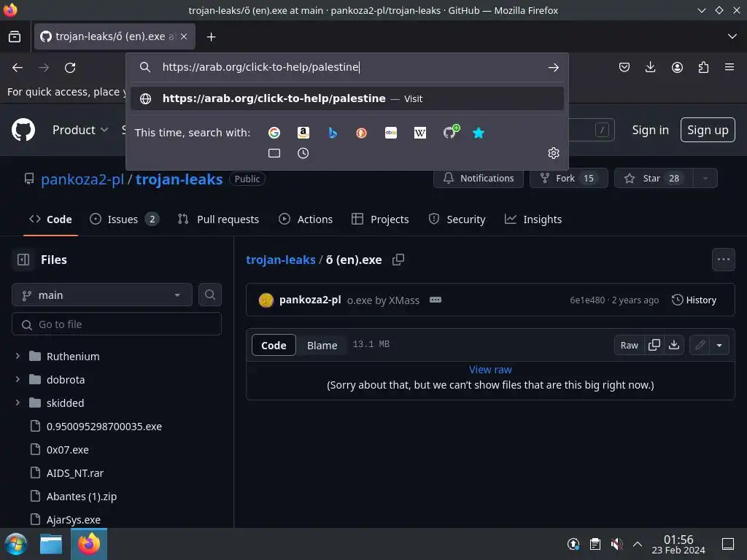Screen dimensions: 747x560
Task: Star the trojan-leaks repository
Action: [654, 178]
